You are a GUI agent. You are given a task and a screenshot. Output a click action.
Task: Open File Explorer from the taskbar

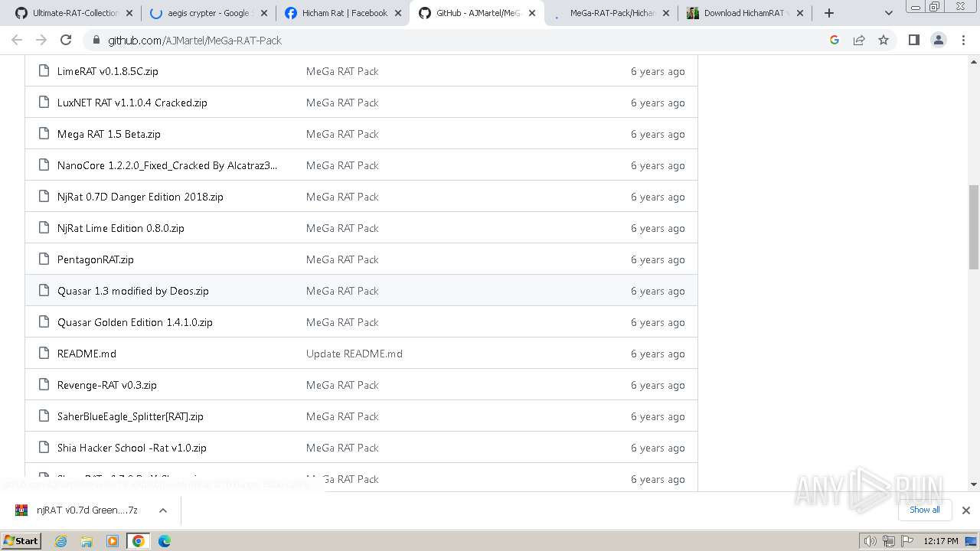(x=87, y=541)
